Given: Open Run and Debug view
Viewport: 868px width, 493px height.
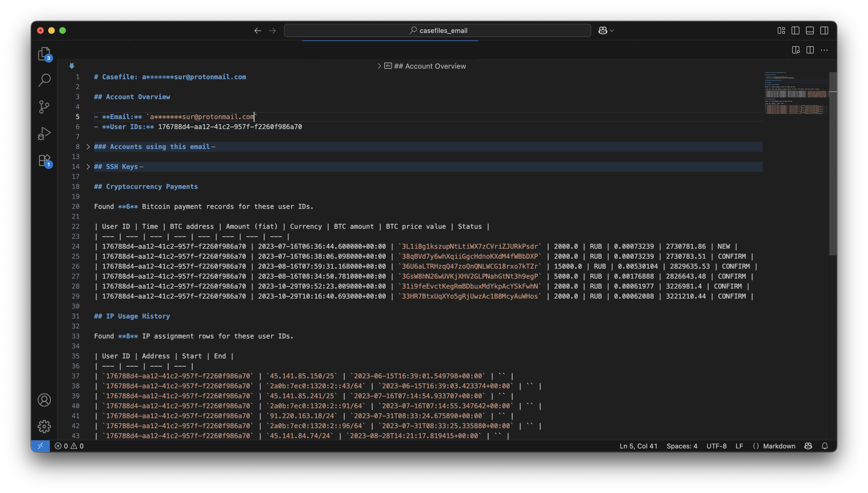Looking at the screenshot, I should [x=44, y=133].
